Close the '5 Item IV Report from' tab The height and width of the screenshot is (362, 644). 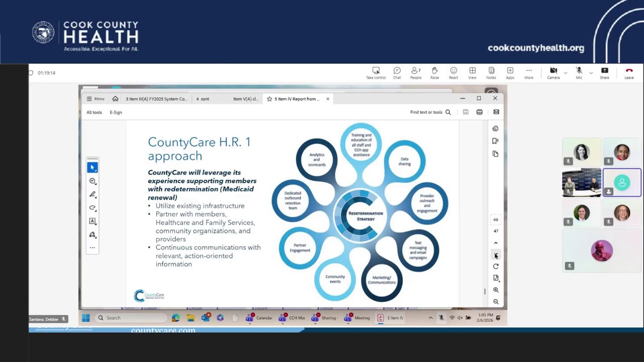coord(328,99)
